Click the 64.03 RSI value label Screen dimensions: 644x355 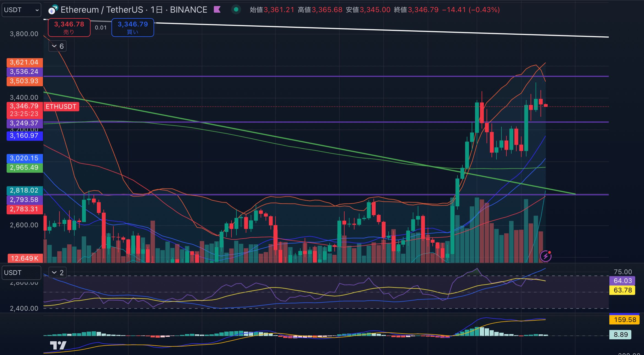[x=623, y=281]
